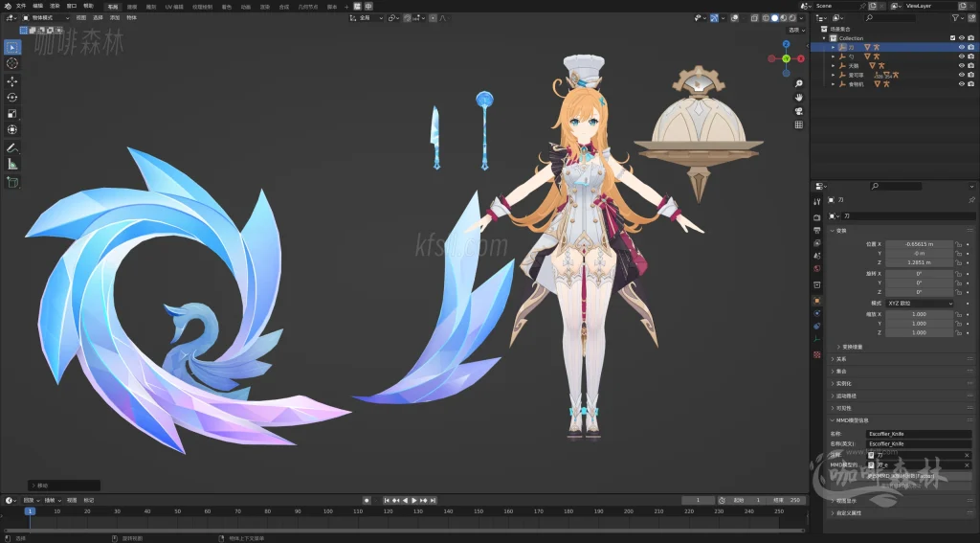Open the Texture properties checker tab
Screen dimensions: 980x543
point(817,354)
